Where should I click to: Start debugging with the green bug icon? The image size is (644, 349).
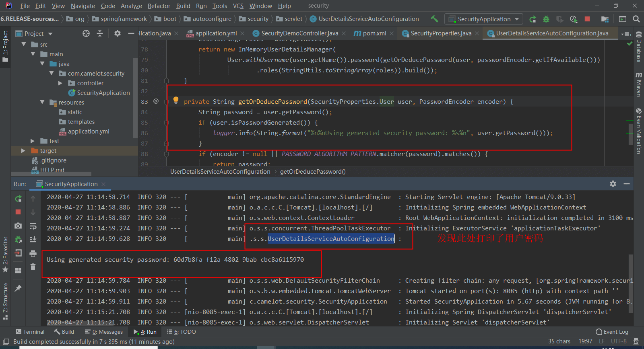tap(546, 19)
